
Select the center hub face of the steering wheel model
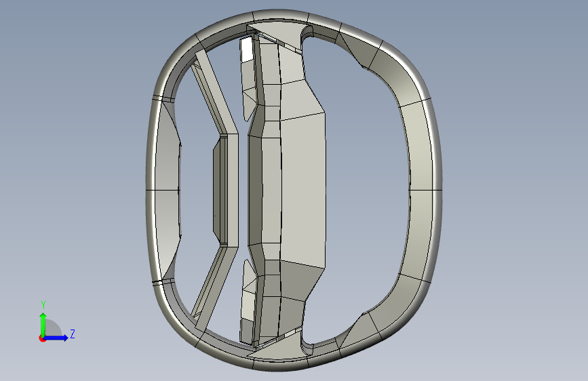point(303,189)
